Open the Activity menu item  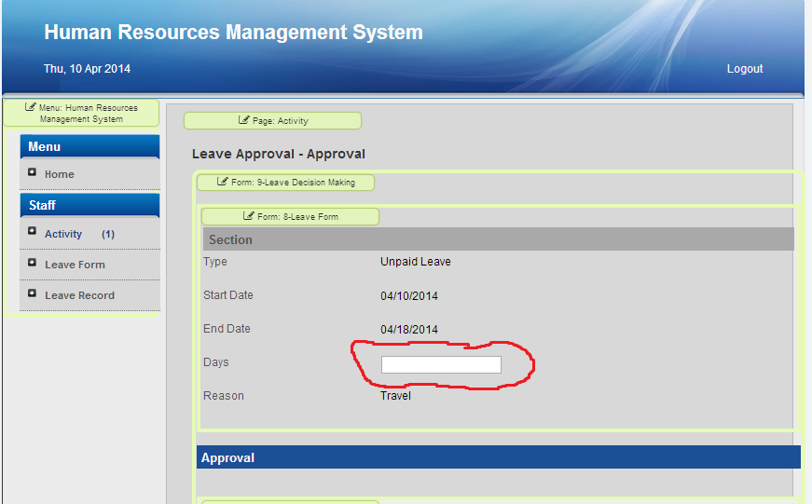pyautogui.click(x=63, y=234)
